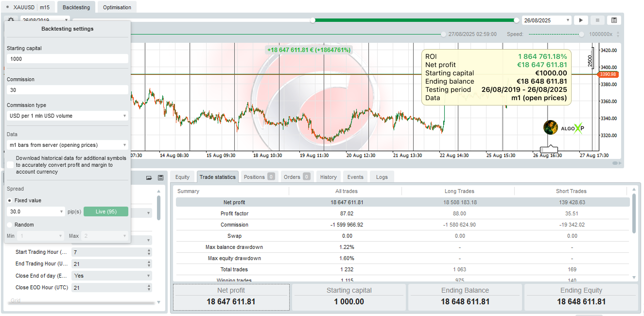Stop the backtest with the stop button
This screenshot has width=644, height=316.
coord(597,20)
